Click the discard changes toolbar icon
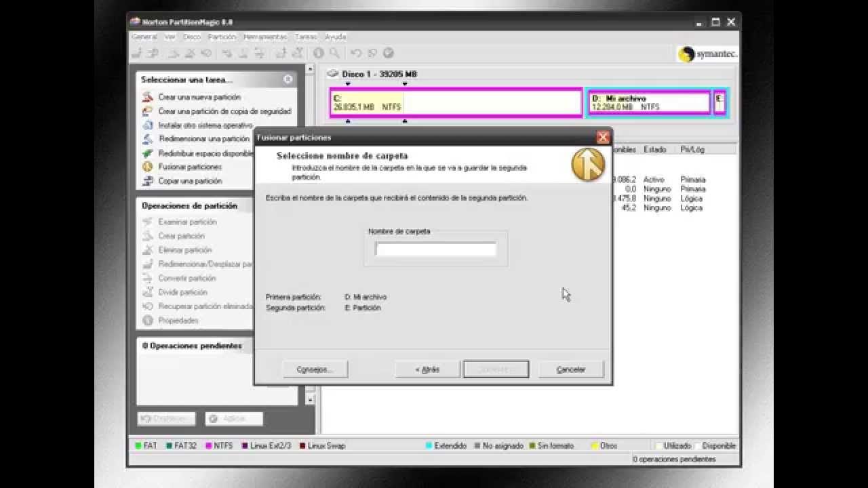Screen dimensions: 868x488 [372, 53]
